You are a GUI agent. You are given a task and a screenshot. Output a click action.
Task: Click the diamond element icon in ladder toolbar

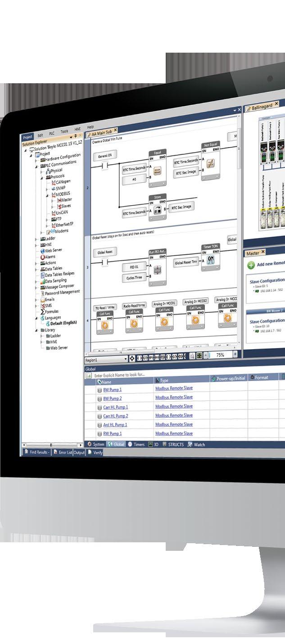[132, 358]
